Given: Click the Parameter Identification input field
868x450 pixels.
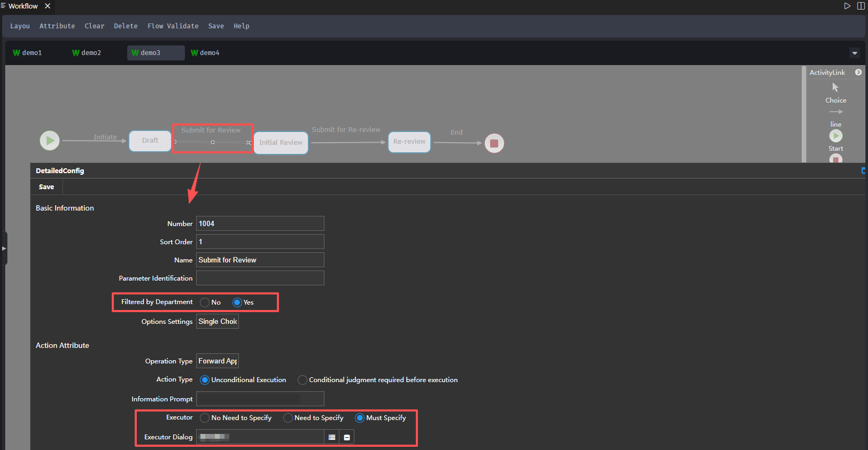Looking at the screenshot, I should [260, 278].
